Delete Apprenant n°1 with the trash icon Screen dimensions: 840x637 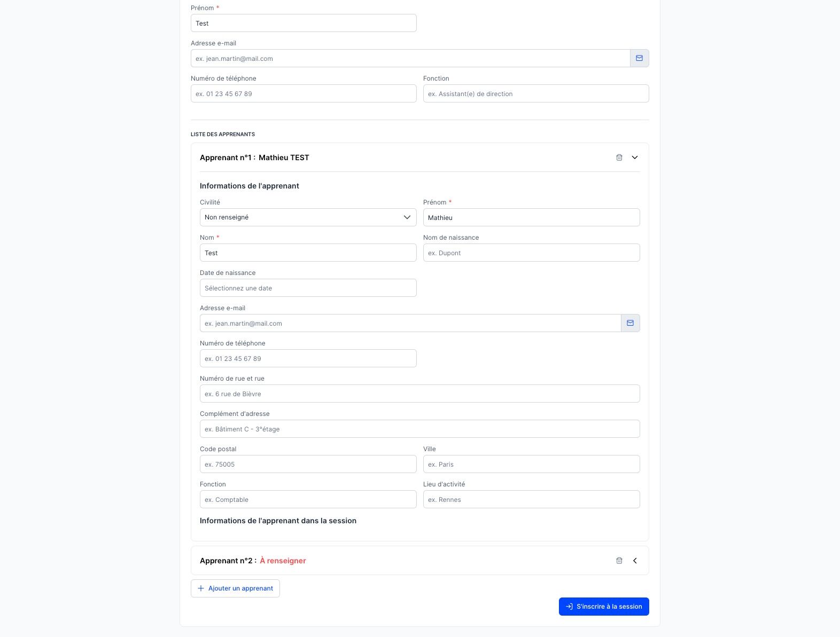pos(619,158)
